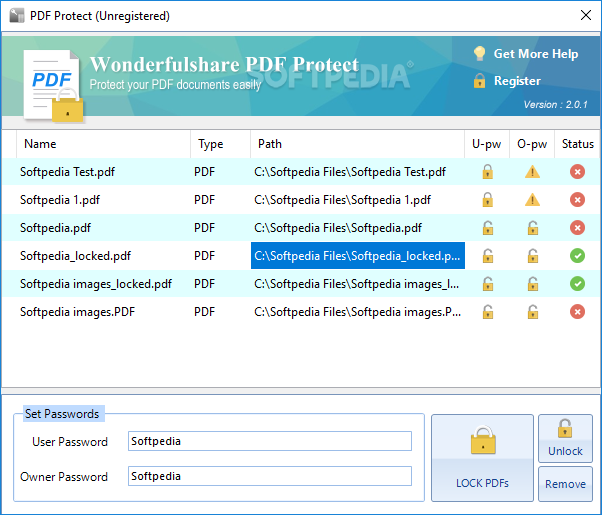Click the O-pw column header
This screenshot has height=515, width=602.
tap(532, 144)
